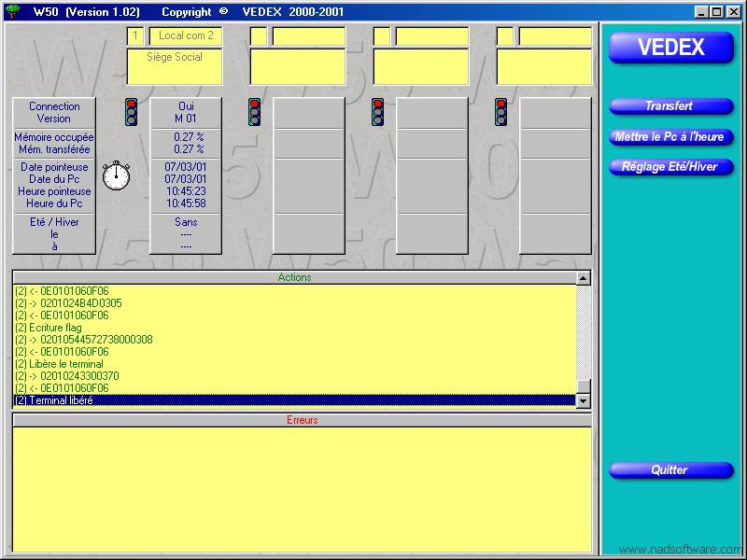Click the 10:45:23 time value
This screenshot has height=560, width=747.
[x=186, y=191]
